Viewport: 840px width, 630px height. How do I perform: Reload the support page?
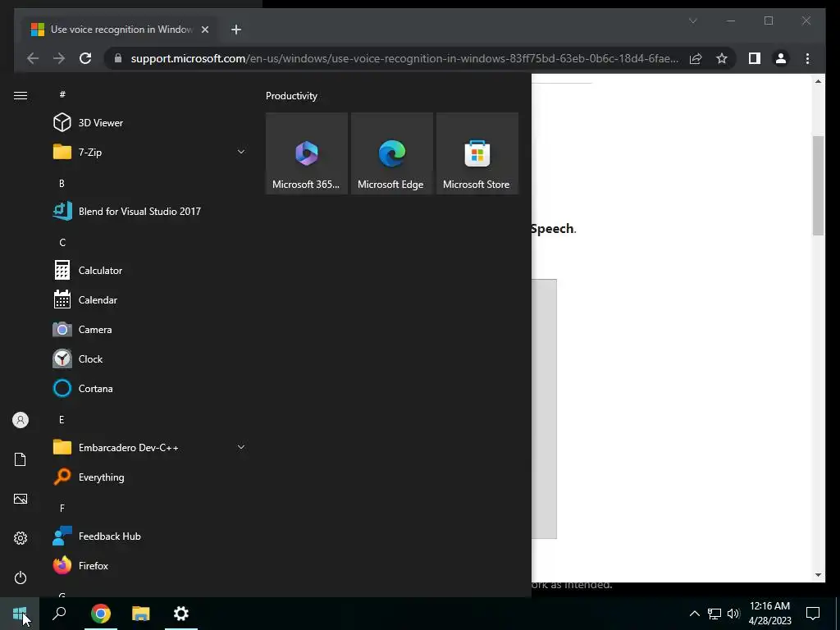click(85, 58)
